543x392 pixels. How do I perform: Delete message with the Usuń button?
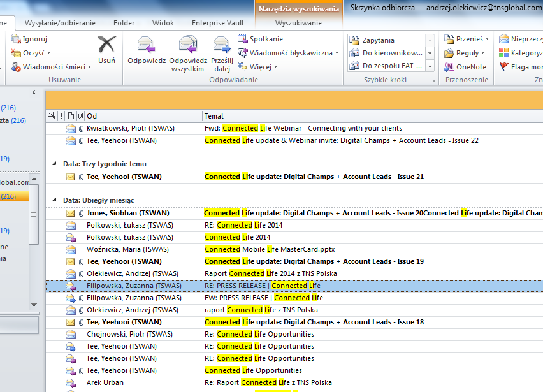106,50
